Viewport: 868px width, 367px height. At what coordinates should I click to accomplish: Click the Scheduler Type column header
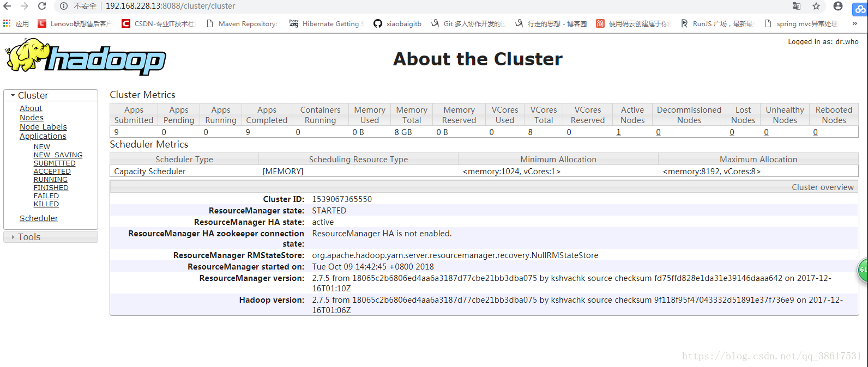[x=184, y=159]
